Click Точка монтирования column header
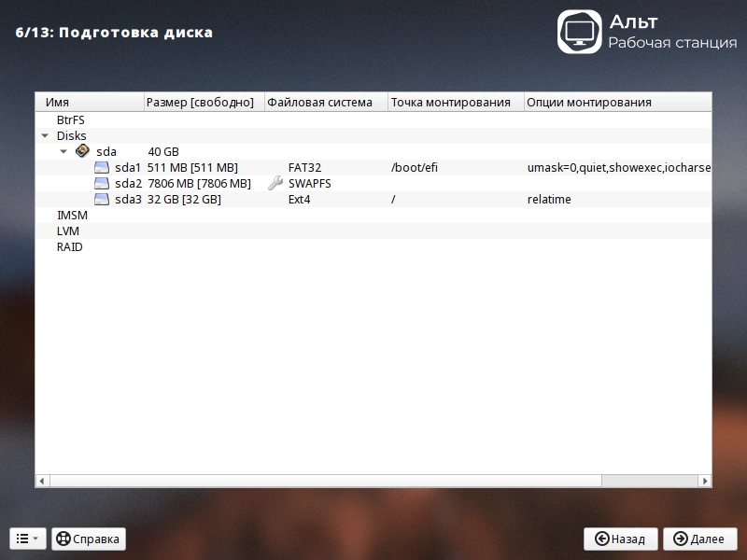 pos(456,102)
